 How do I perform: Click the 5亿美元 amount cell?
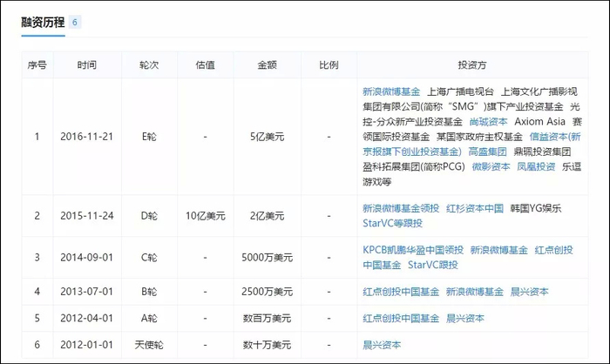[x=268, y=137]
